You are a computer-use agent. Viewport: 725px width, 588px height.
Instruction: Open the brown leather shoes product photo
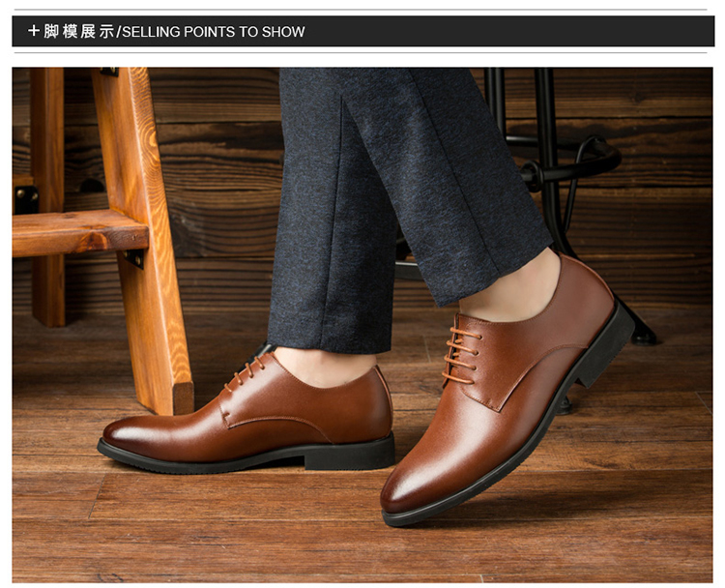point(362,325)
